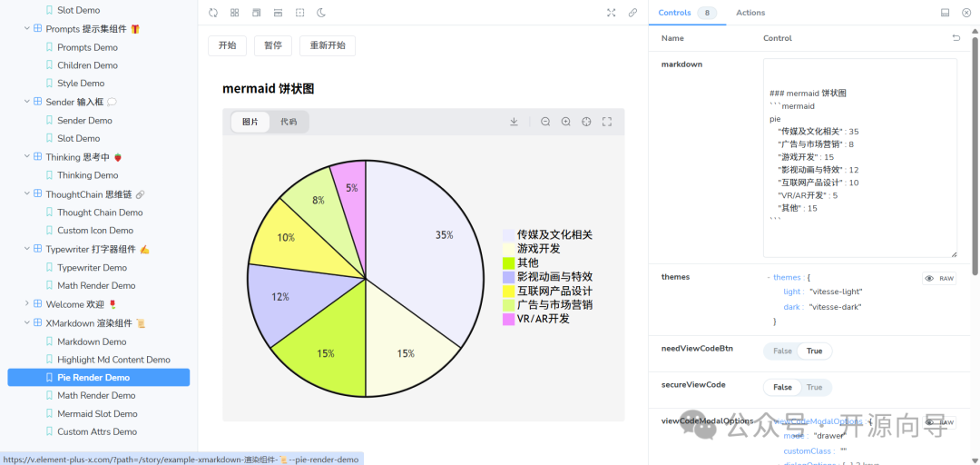Reset chart position with crosshair icon
The width and height of the screenshot is (980, 465).
pyautogui.click(x=586, y=122)
